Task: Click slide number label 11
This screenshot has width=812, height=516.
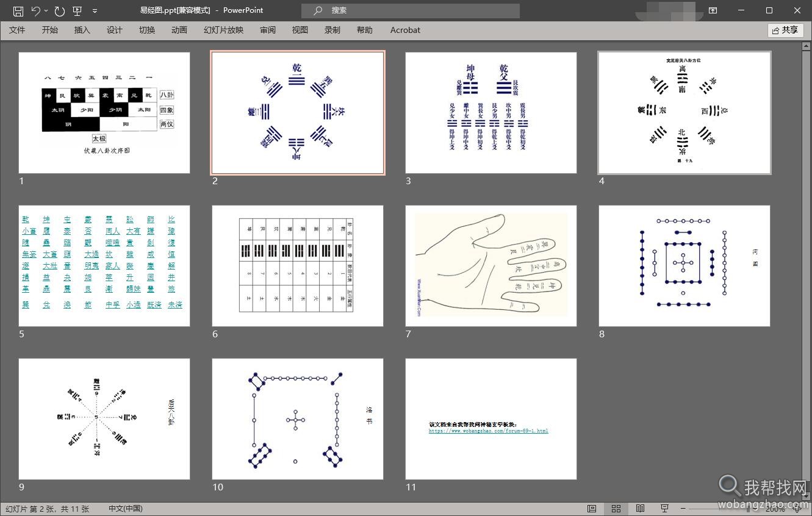Action: (x=411, y=487)
